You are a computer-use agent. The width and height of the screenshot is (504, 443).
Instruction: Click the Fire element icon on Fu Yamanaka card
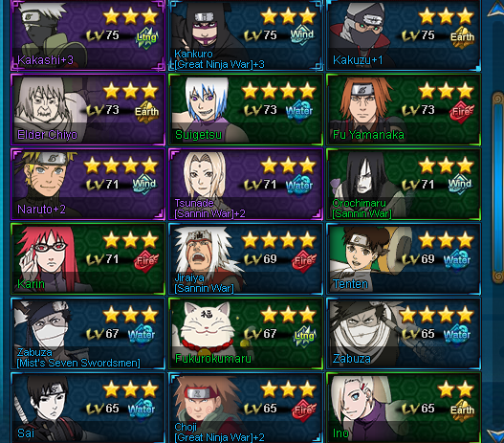462,112
